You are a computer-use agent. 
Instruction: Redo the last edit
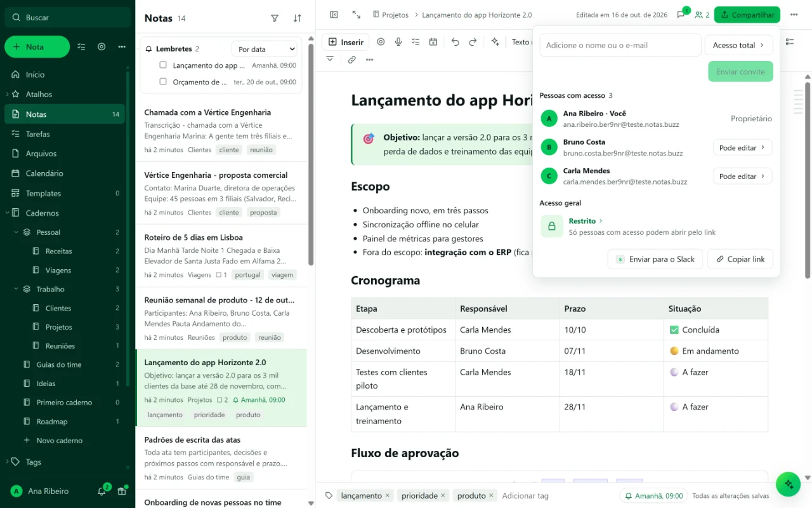pyautogui.click(x=473, y=42)
